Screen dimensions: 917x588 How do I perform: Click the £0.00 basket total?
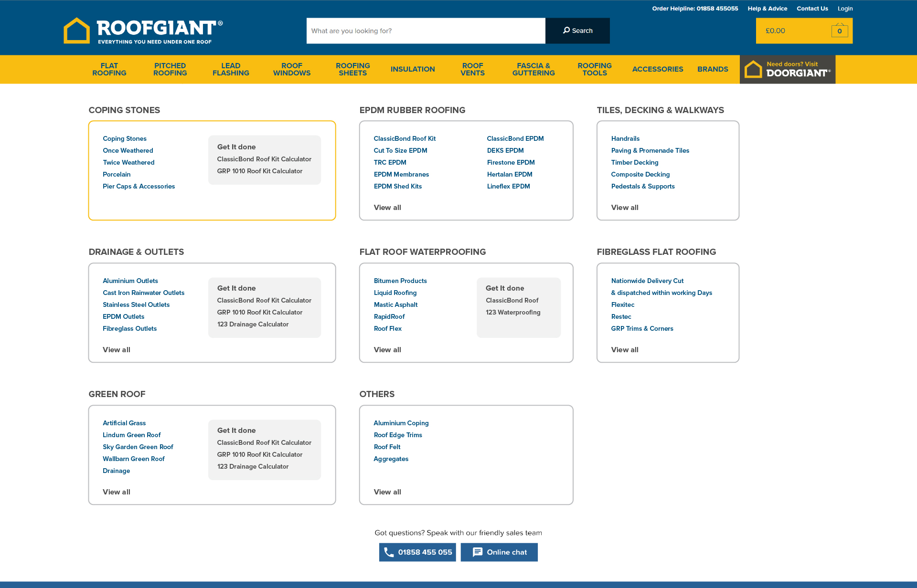point(775,31)
